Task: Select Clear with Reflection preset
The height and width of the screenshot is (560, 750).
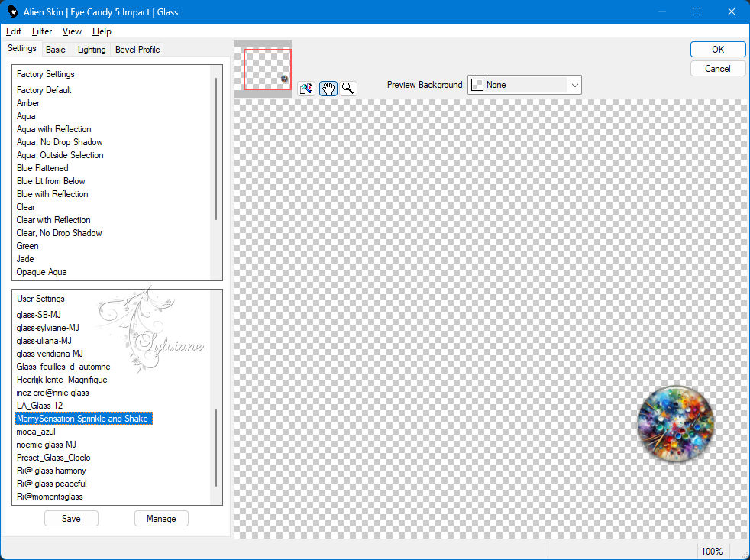Action: [53, 220]
